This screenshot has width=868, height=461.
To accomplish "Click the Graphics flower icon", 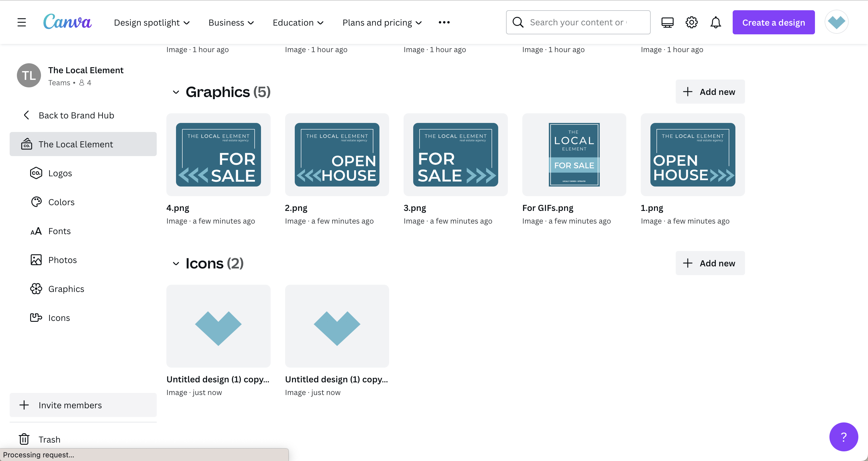I will (x=36, y=289).
